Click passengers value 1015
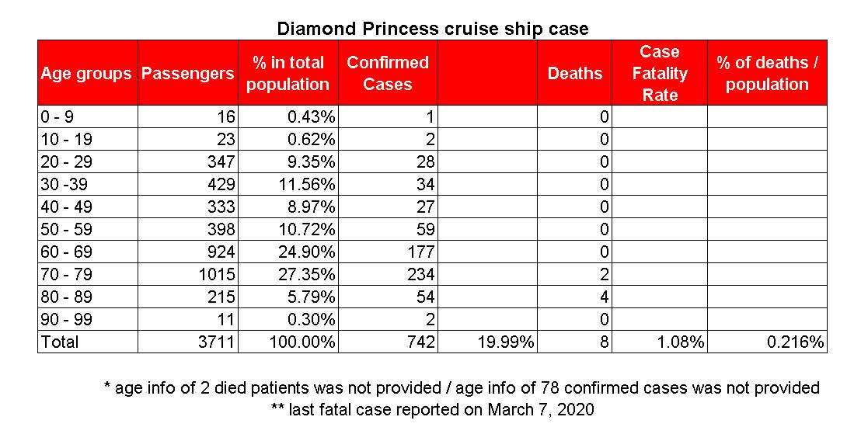 click(x=187, y=274)
